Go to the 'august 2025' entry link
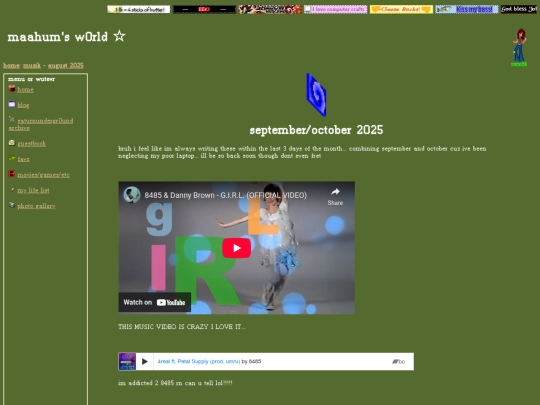Image resolution: width=540 pixels, height=405 pixels. coord(66,65)
